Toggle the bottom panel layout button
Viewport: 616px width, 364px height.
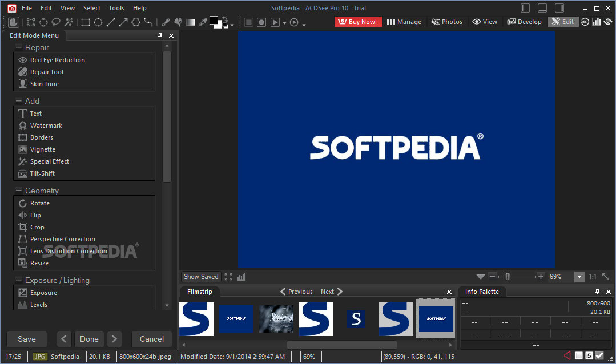pos(542,8)
